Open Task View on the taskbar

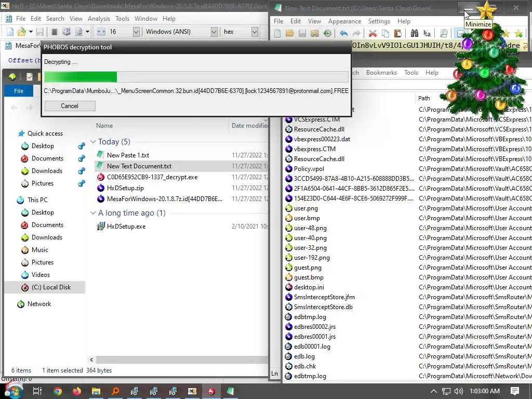coord(37,391)
